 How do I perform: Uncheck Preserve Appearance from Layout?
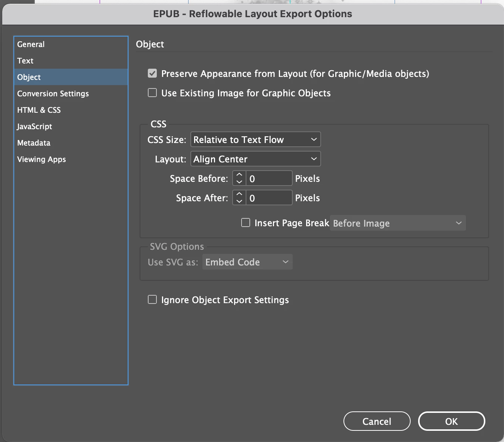coord(152,73)
